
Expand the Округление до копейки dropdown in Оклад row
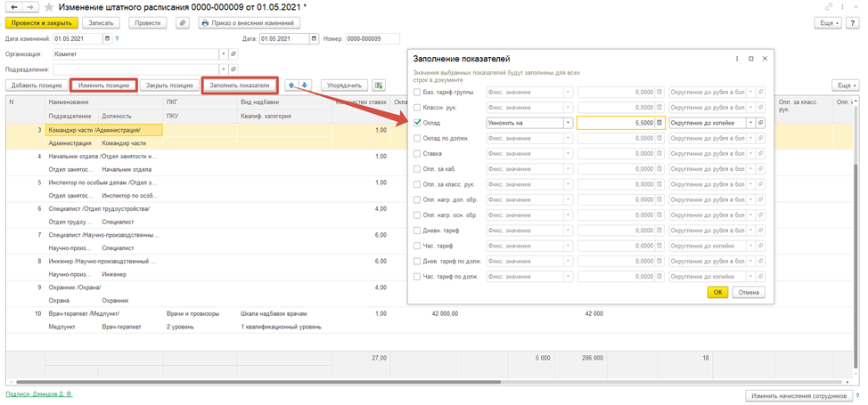(751, 123)
